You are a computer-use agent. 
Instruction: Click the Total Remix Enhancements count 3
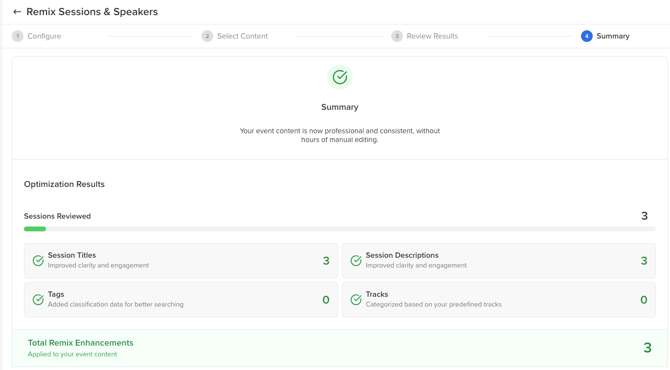click(x=647, y=348)
